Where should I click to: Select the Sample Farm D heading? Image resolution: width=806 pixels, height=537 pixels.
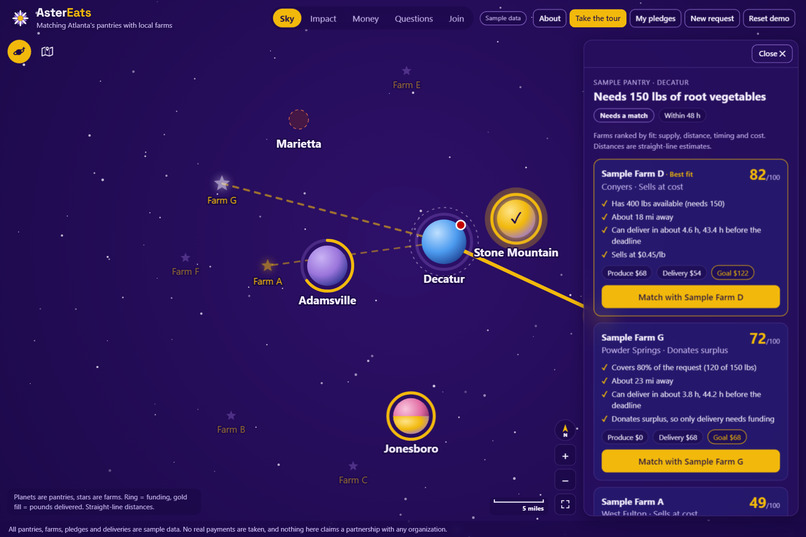[x=632, y=174]
